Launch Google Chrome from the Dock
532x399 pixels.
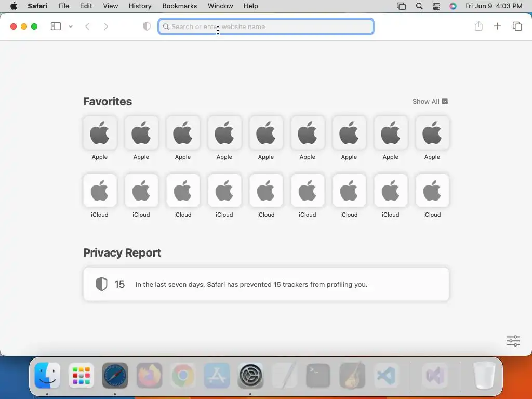tap(183, 375)
